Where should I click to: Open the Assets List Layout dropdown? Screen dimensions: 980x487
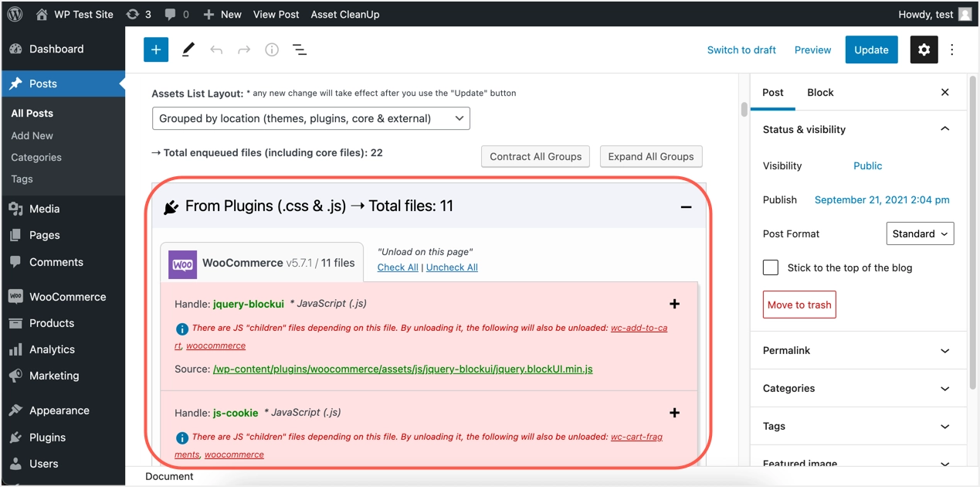pyautogui.click(x=311, y=118)
